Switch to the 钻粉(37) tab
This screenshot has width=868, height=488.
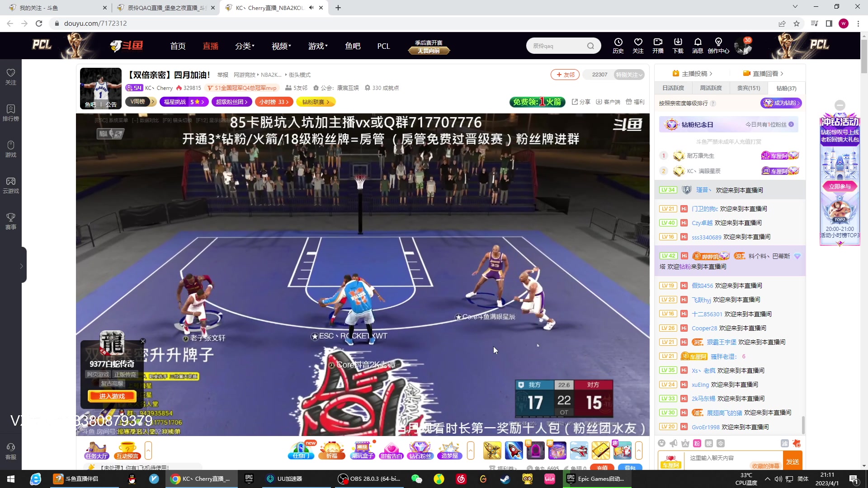(x=786, y=88)
